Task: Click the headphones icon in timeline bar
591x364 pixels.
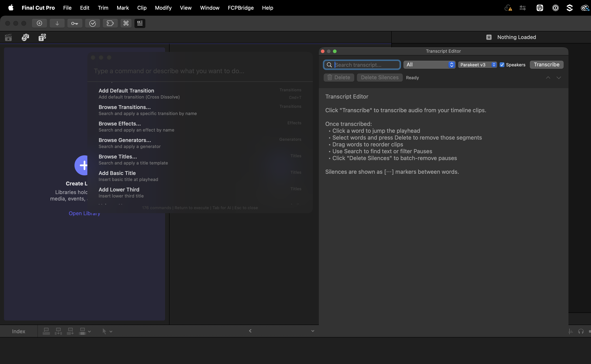Action: [581, 331]
